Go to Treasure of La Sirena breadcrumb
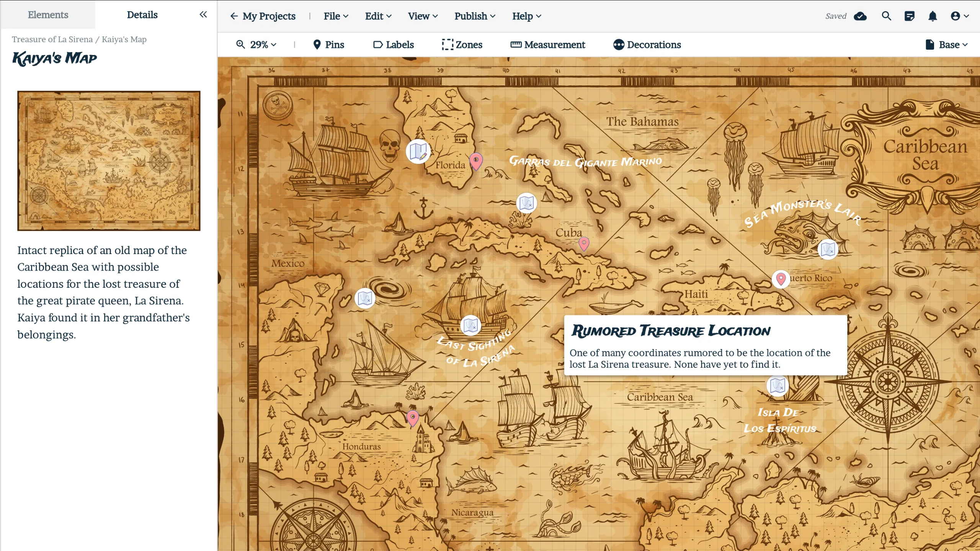980x551 pixels. pyautogui.click(x=52, y=39)
